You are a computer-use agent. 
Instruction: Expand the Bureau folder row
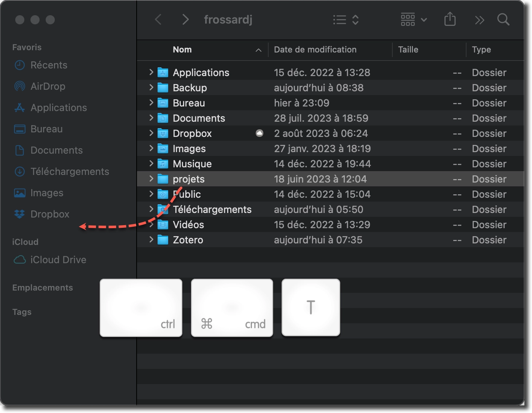[151, 103]
